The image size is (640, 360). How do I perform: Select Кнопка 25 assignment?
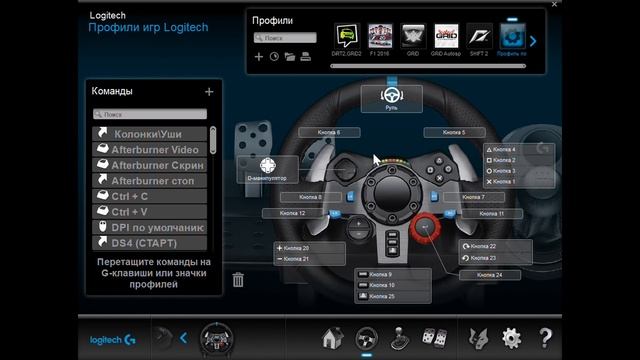393,296
